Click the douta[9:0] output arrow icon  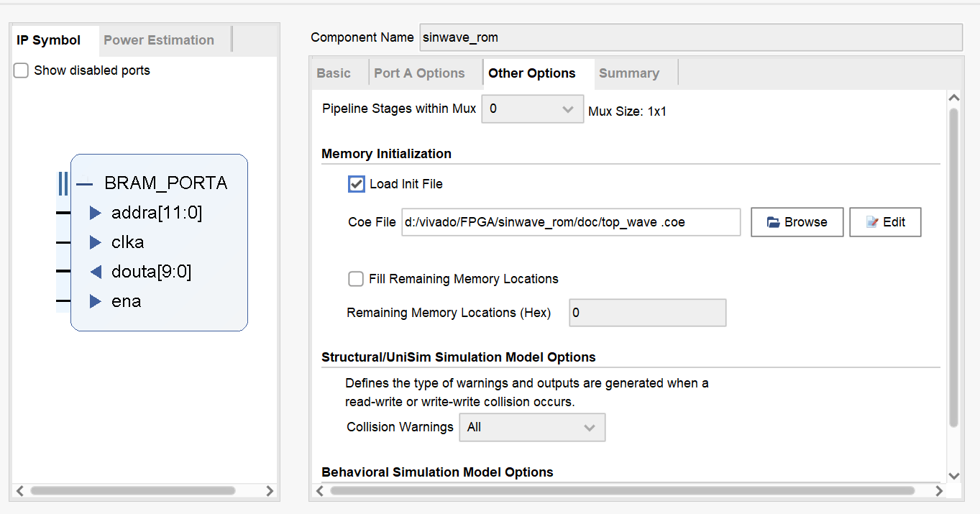pyautogui.click(x=96, y=272)
